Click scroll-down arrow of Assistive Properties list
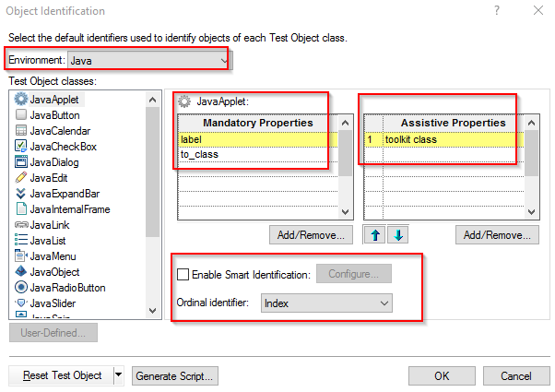Screen dimensions: 555x392 531,212
